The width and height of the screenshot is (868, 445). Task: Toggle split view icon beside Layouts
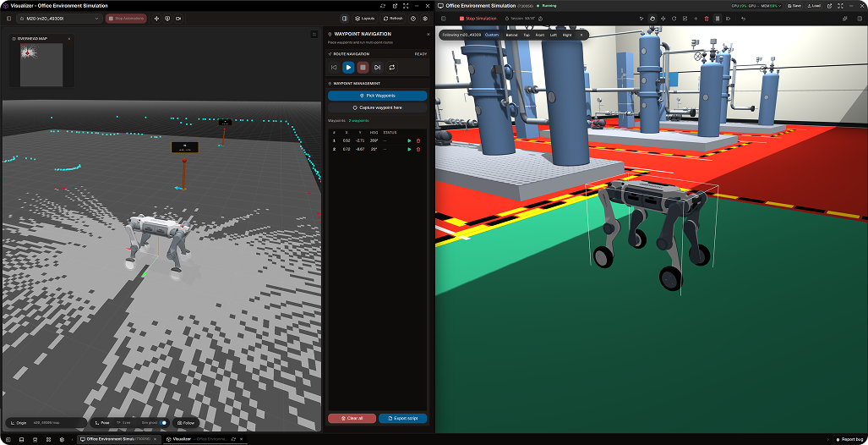344,19
